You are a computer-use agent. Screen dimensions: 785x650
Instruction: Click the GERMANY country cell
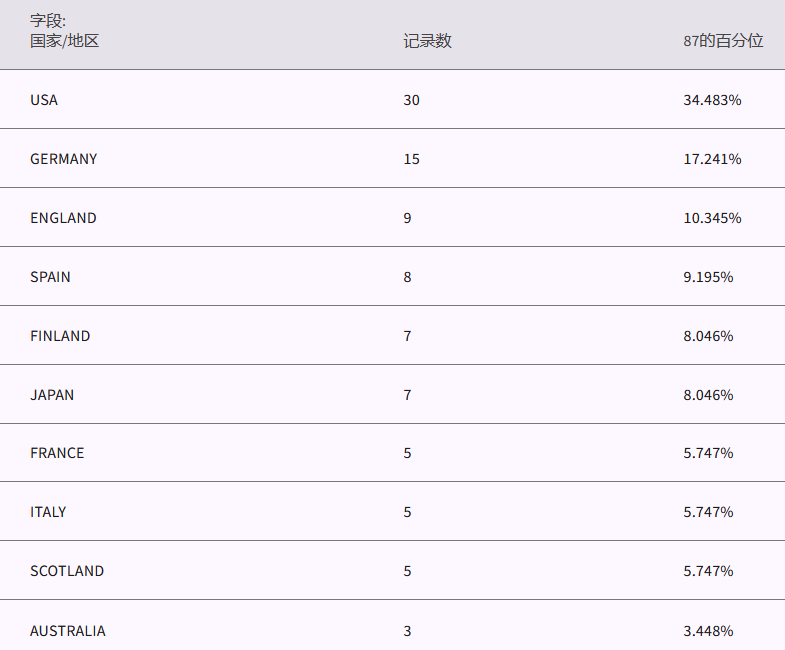click(x=64, y=159)
